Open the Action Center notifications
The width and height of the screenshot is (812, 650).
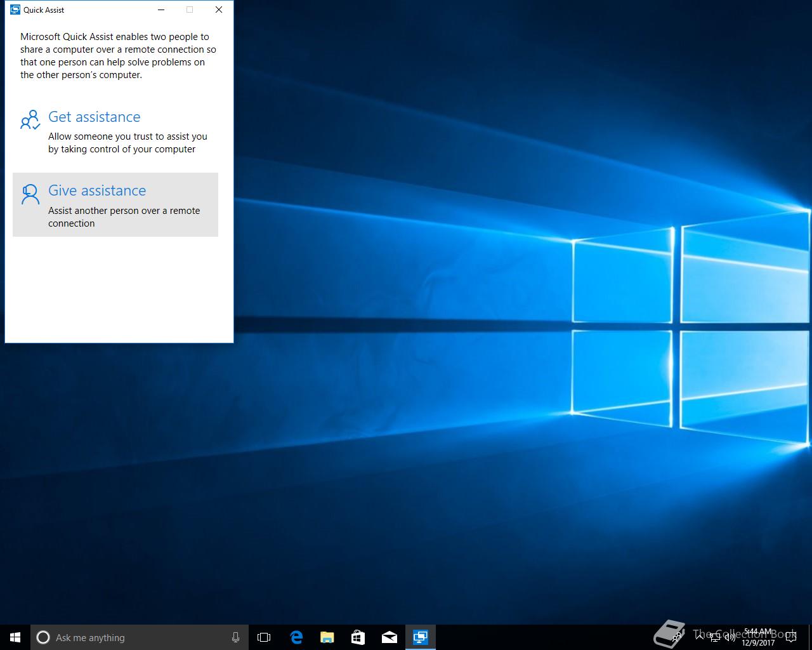click(790, 637)
